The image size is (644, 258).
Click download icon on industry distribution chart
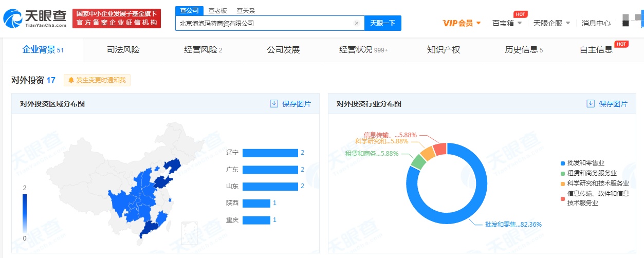pyautogui.click(x=591, y=104)
